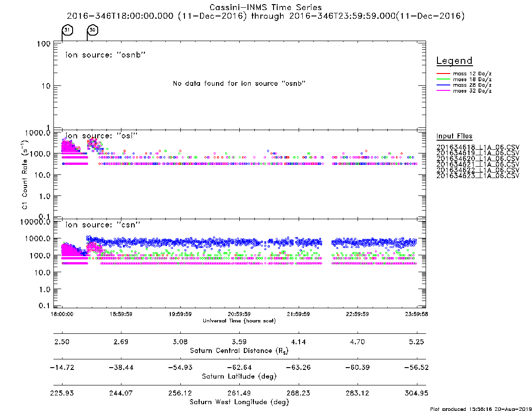The width and height of the screenshot is (532, 411).
Task: Click the Saturn West Longitude value 283.12
Action: tap(357, 393)
